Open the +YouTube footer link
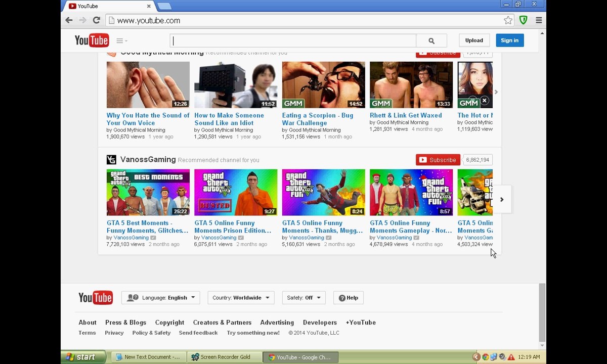 [x=361, y=323]
